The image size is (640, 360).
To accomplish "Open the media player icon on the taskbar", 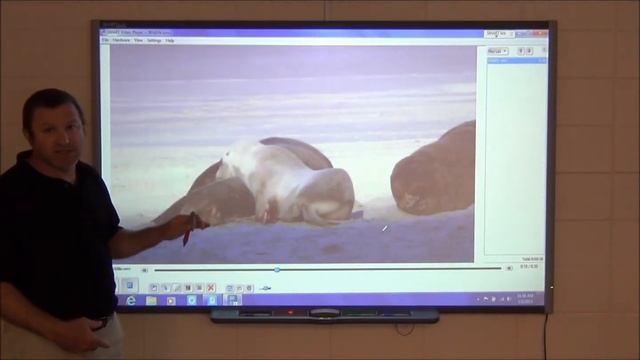I will (171, 301).
